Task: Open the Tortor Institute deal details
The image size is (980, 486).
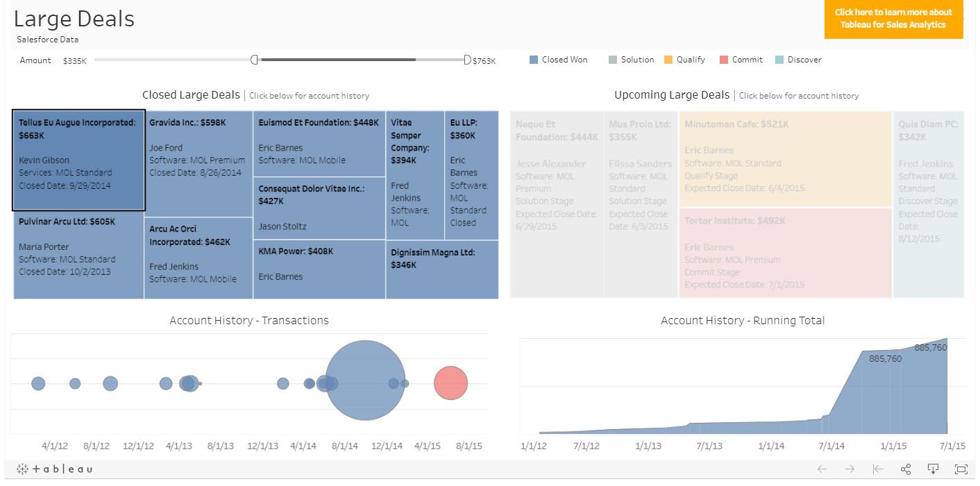Action: pos(785,253)
